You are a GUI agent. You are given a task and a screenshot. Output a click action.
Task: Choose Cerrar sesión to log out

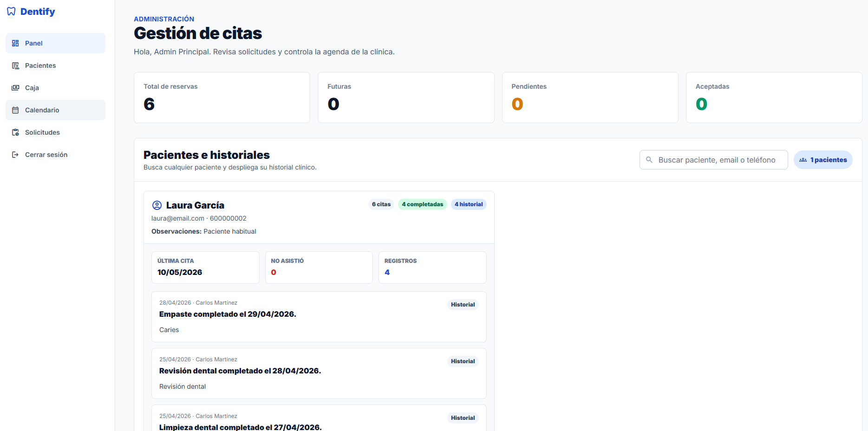(55, 155)
